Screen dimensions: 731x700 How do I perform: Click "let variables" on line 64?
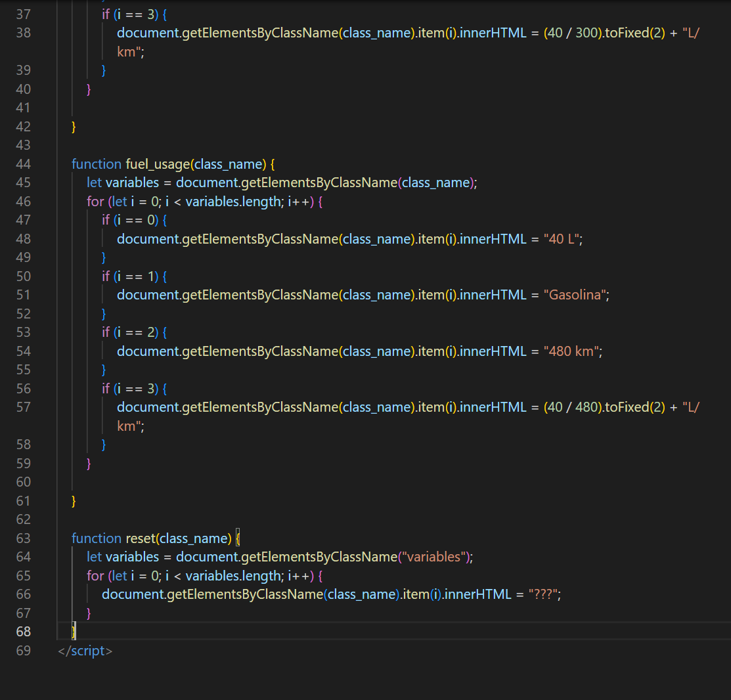click(x=123, y=557)
